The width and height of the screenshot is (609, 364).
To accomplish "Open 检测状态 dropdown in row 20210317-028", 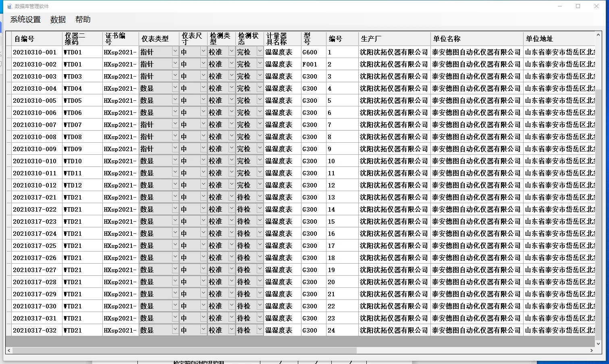I will coord(260,281).
